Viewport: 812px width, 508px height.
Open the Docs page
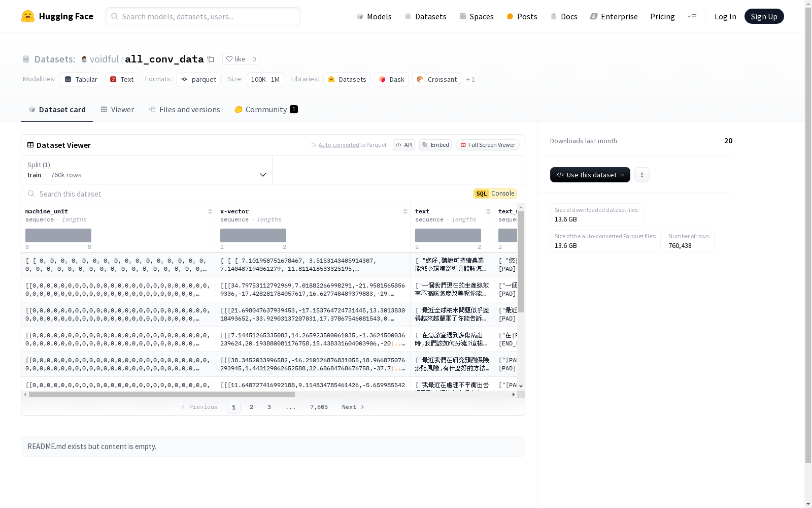[564, 16]
